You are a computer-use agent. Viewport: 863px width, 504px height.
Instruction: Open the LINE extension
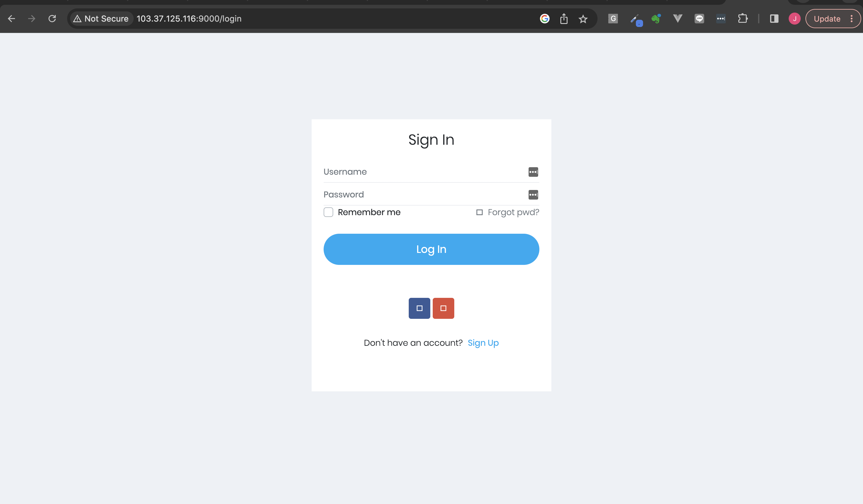(x=700, y=19)
